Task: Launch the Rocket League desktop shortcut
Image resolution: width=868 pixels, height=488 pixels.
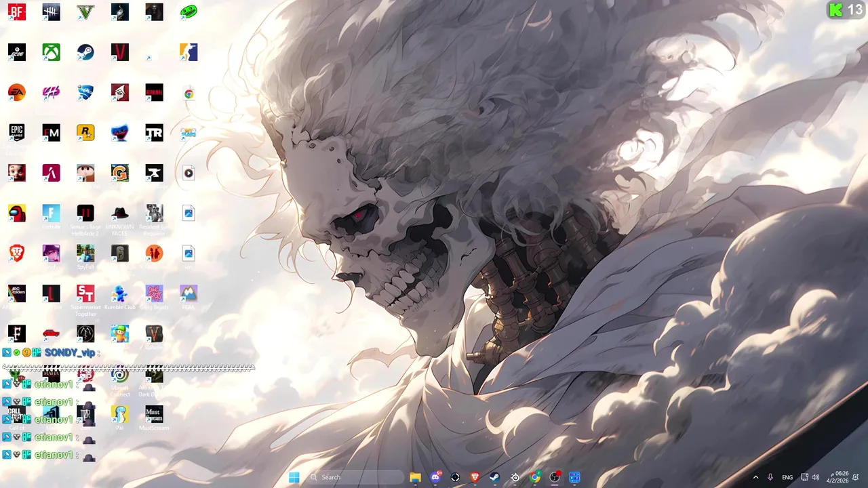Action: click(x=85, y=92)
